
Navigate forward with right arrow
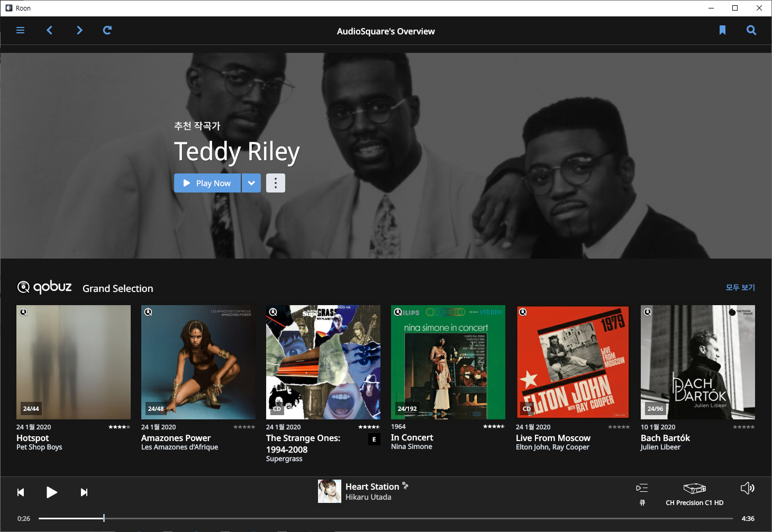pos(79,30)
